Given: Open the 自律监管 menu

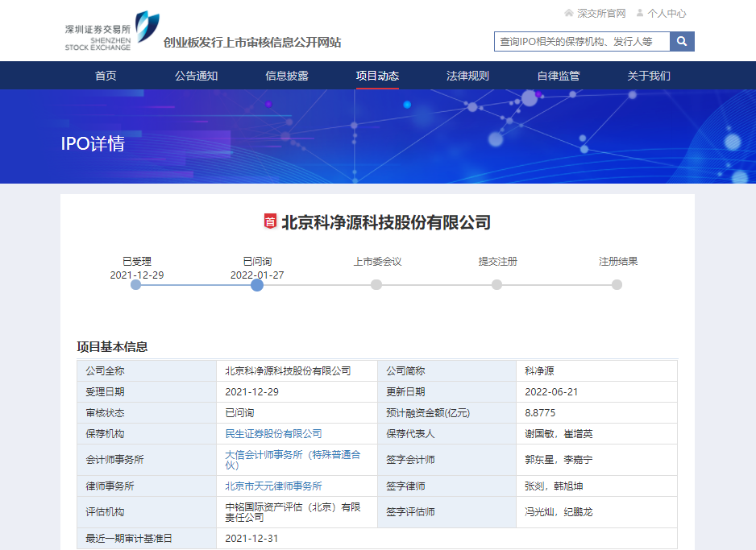Looking at the screenshot, I should point(559,76).
